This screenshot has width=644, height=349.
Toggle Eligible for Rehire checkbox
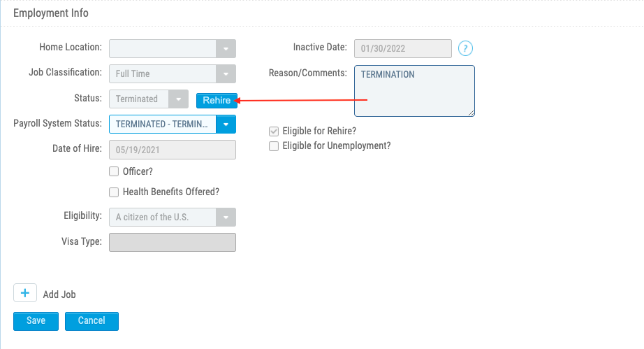[x=275, y=131]
